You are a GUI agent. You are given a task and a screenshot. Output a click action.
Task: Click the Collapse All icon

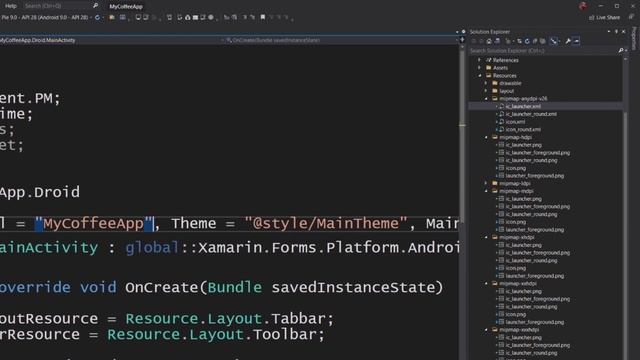(535, 41)
